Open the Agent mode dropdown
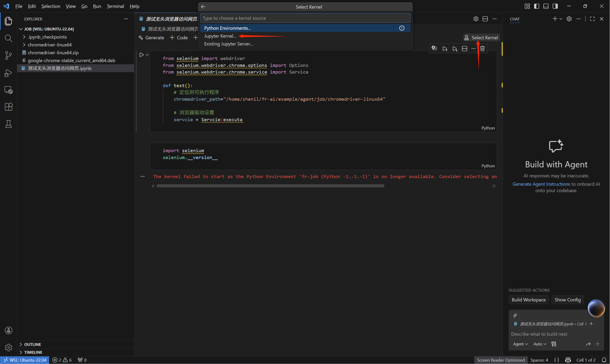Viewport: 610px width, 364px height. coord(520,344)
